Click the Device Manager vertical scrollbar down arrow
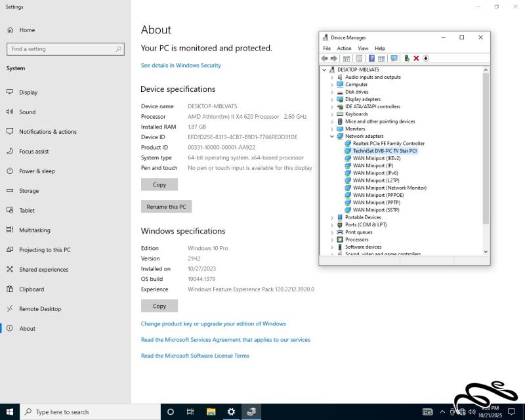This screenshot has width=525, height=420. [x=486, y=251]
